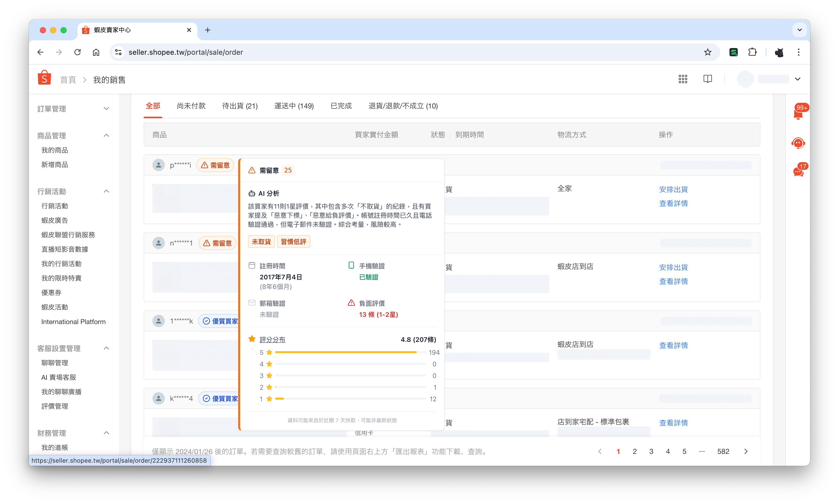This screenshot has height=504, width=839.
Task: Click the browser back arrow
Action: click(x=40, y=52)
